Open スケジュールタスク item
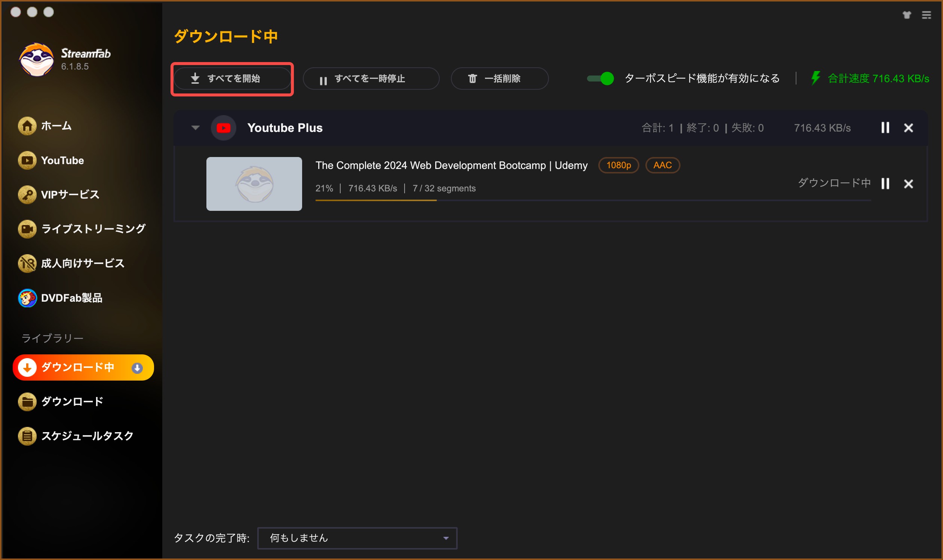Image resolution: width=943 pixels, height=560 pixels. point(76,436)
